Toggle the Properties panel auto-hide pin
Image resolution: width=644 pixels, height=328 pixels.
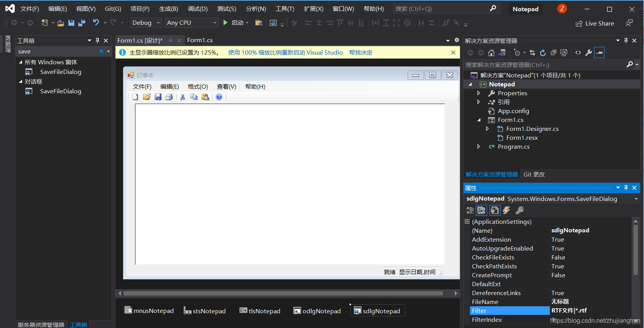626,188
